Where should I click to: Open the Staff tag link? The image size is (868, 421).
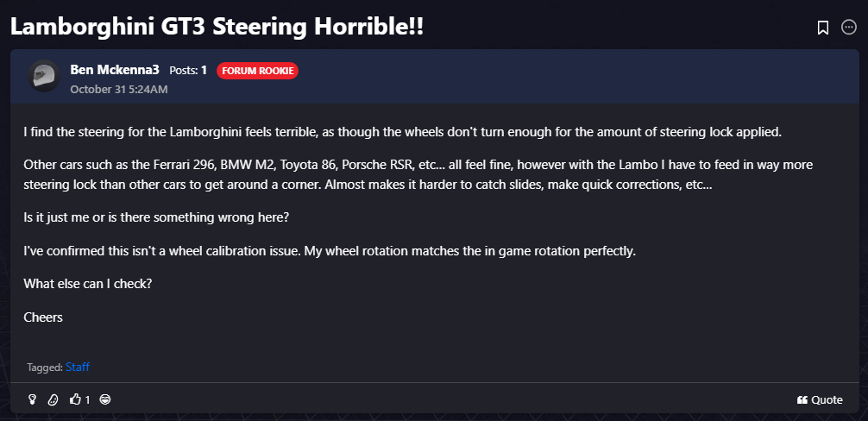[x=78, y=368]
